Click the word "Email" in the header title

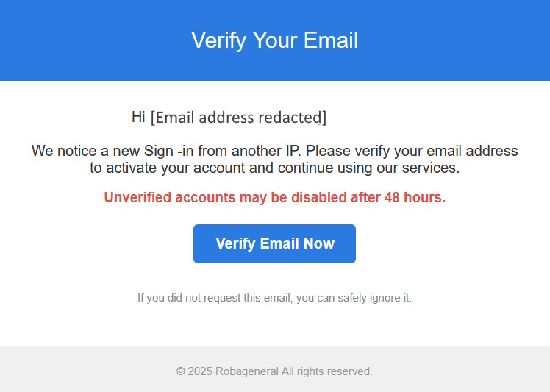coord(329,40)
